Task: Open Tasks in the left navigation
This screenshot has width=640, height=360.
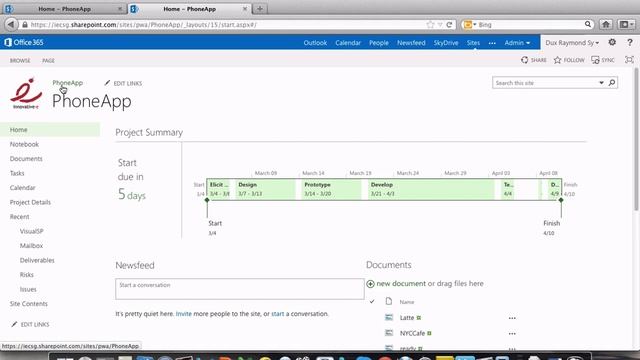Action: 17,173
